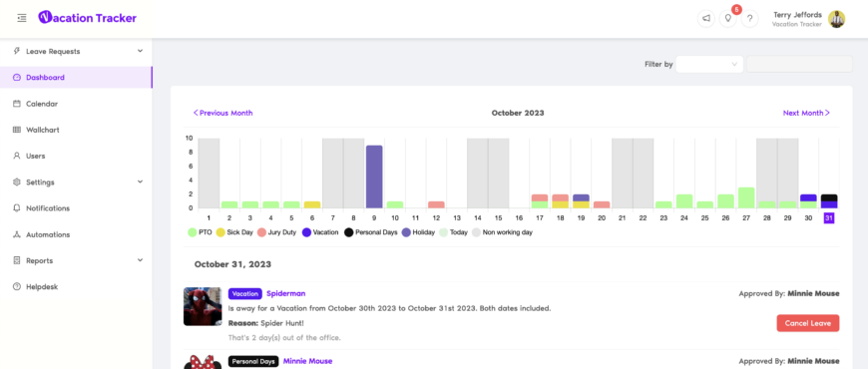The height and width of the screenshot is (369, 868).
Task: Select the Sick Day bar on day 6
Action: click(x=312, y=204)
